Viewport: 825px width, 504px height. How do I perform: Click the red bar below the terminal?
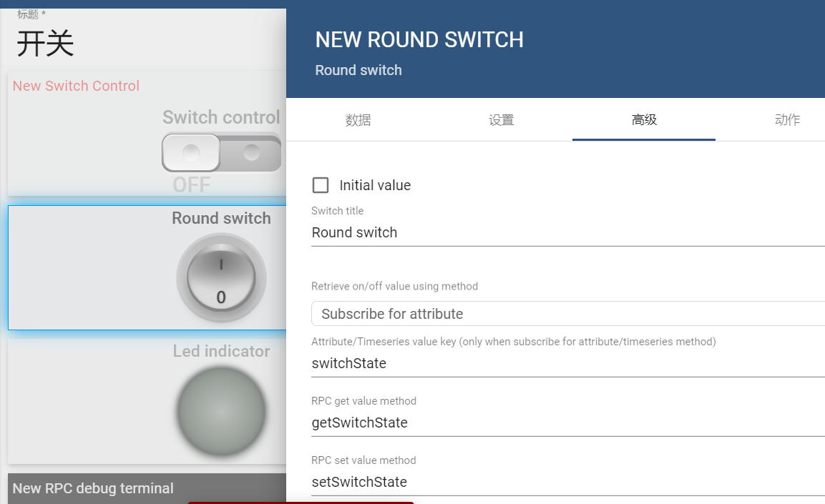click(299, 503)
